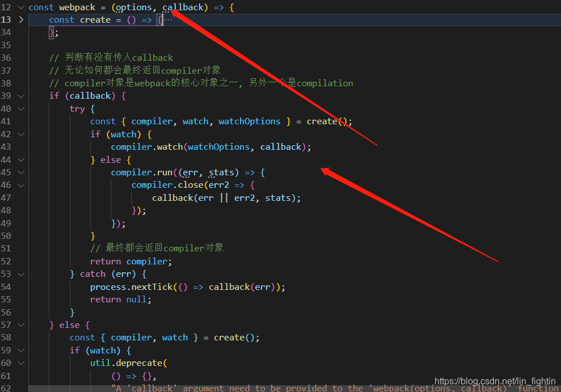Click the 'webpack' identifier on line 12

[x=77, y=7]
